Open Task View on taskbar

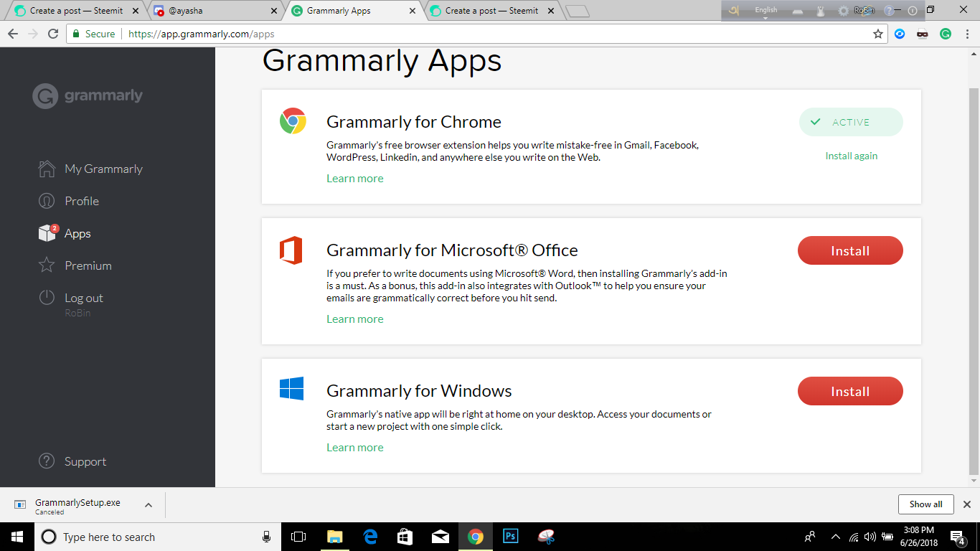(298, 537)
